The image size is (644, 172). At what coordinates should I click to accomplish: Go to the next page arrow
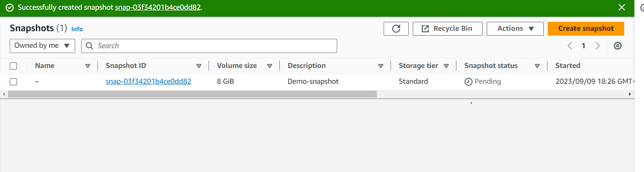pyautogui.click(x=598, y=46)
